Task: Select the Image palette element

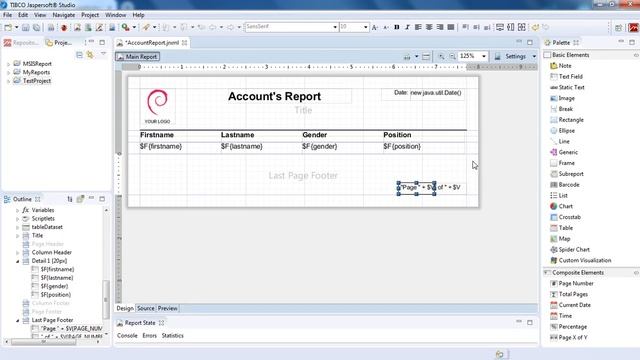Action: click(562, 98)
